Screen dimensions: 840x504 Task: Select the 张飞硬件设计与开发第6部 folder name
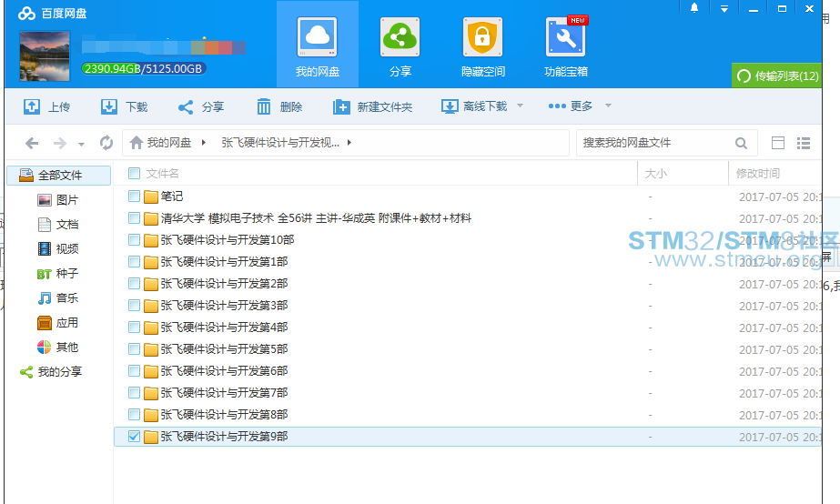225,371
